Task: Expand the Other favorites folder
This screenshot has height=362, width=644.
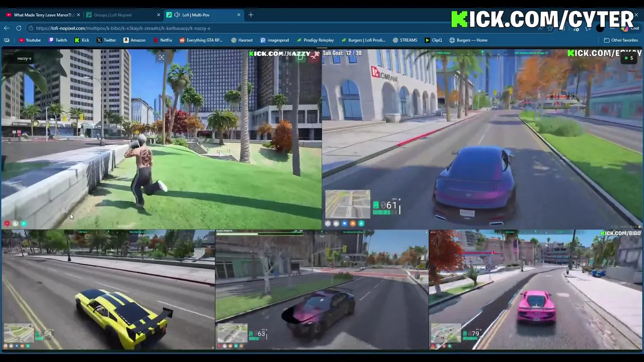Action: pyautogui.click(x=621, y=40)
